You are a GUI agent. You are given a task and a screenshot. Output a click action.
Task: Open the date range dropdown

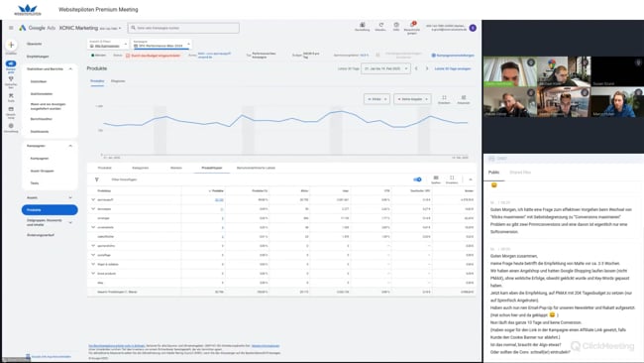click(385, 68)
